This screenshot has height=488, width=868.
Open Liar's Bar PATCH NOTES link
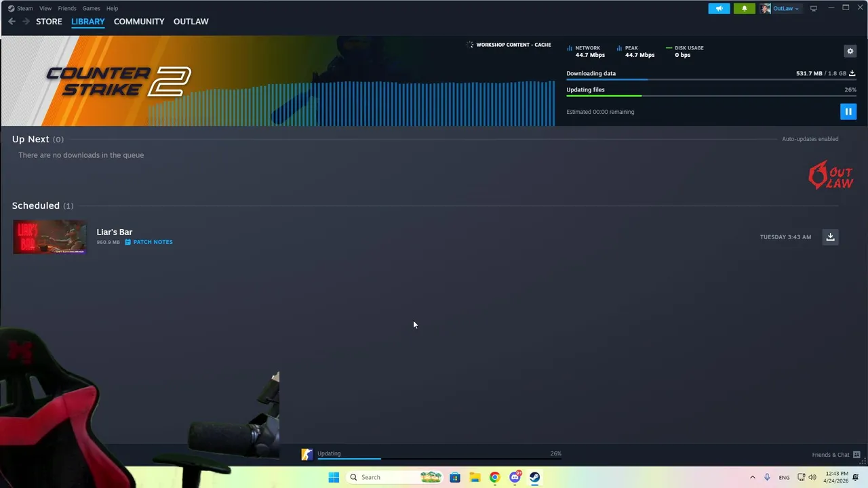[x=149, y=242]
